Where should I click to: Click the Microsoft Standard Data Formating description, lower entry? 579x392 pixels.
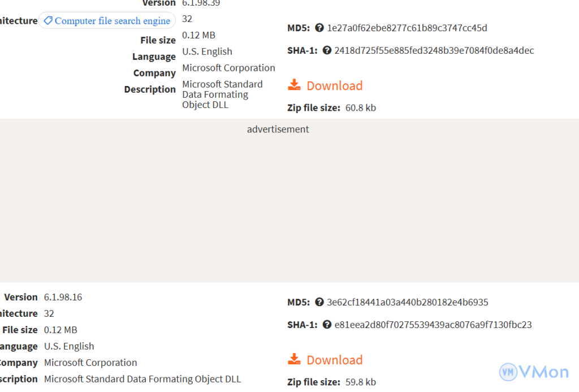tap(142, 379)
